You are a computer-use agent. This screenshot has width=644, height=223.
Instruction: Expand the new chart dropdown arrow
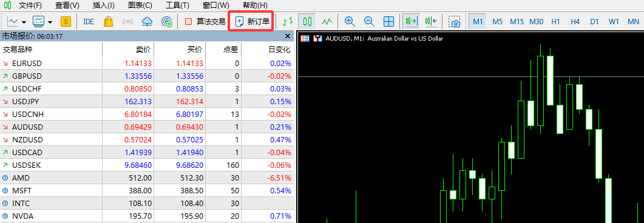coord(24,22)
